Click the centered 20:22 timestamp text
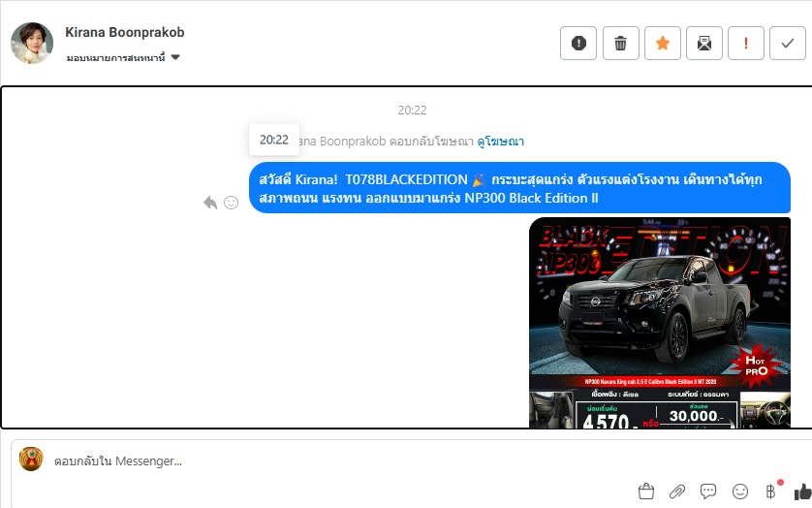The height and width of the screenshot is (508, 812). [x=412, y=110]
